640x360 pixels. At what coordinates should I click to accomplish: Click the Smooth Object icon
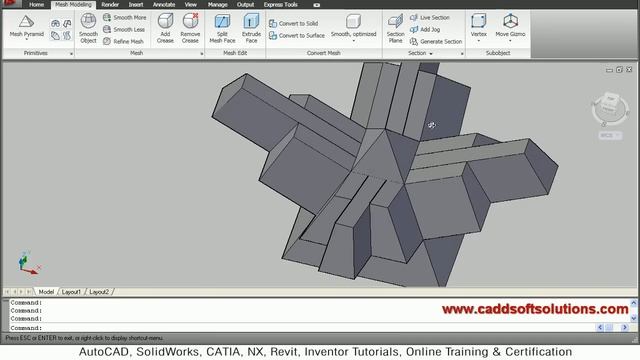click(x=88, y=20)
